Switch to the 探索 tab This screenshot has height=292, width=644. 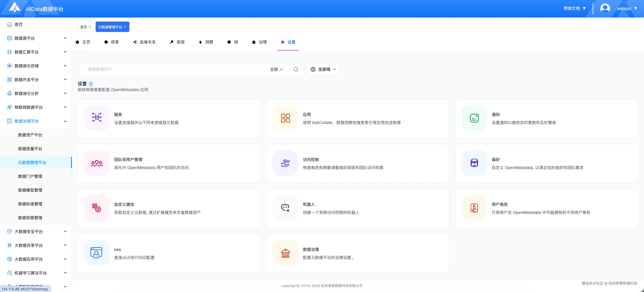[112, 42]
